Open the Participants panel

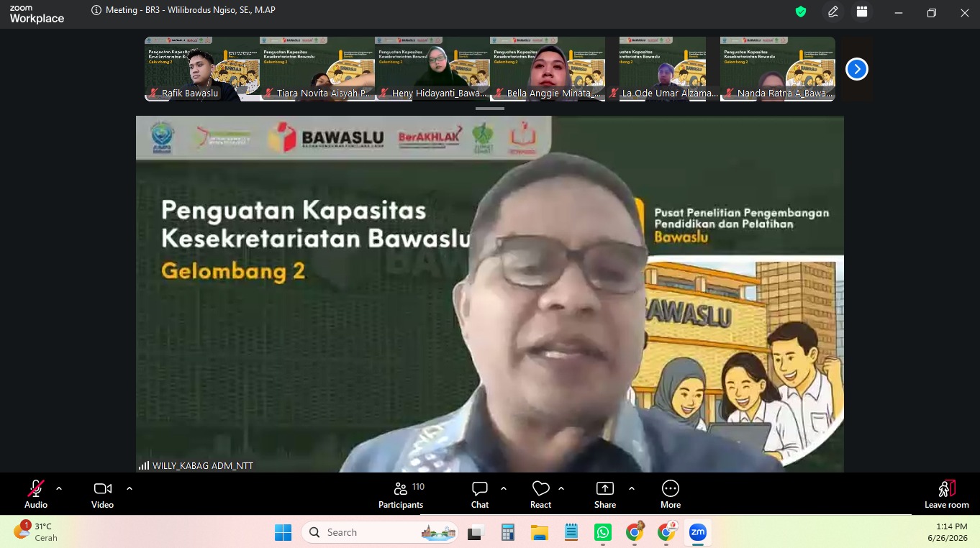[x=401, y=494]
